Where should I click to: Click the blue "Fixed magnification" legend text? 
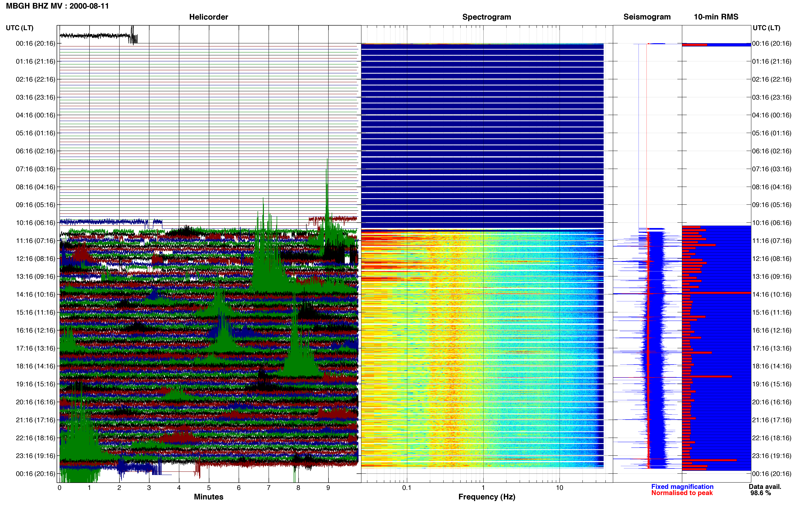click(x=682, y=486)
